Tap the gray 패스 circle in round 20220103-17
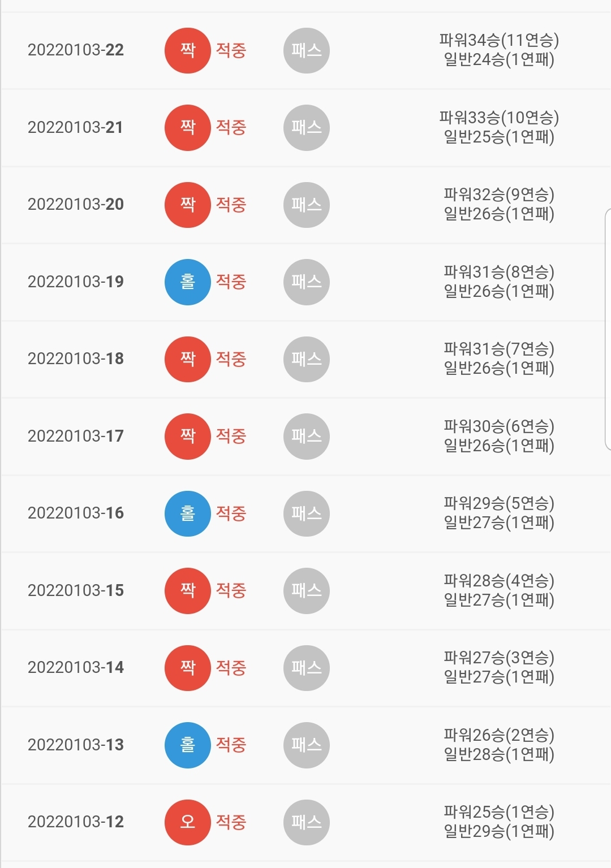The height and width of the screenshot is (868, 611). click(307, 437)
